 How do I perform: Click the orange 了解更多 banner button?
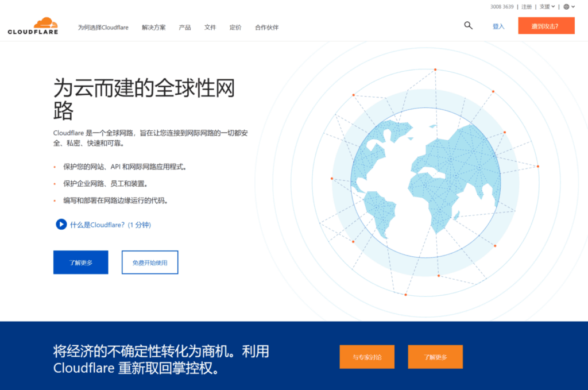pyautogui.click(x=435, y=357)
